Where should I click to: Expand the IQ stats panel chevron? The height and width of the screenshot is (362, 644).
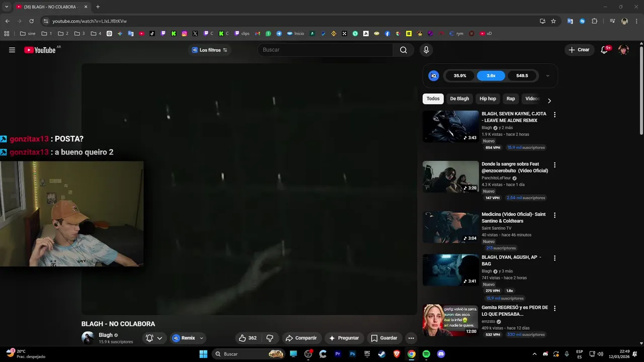[x=547, y=76]
